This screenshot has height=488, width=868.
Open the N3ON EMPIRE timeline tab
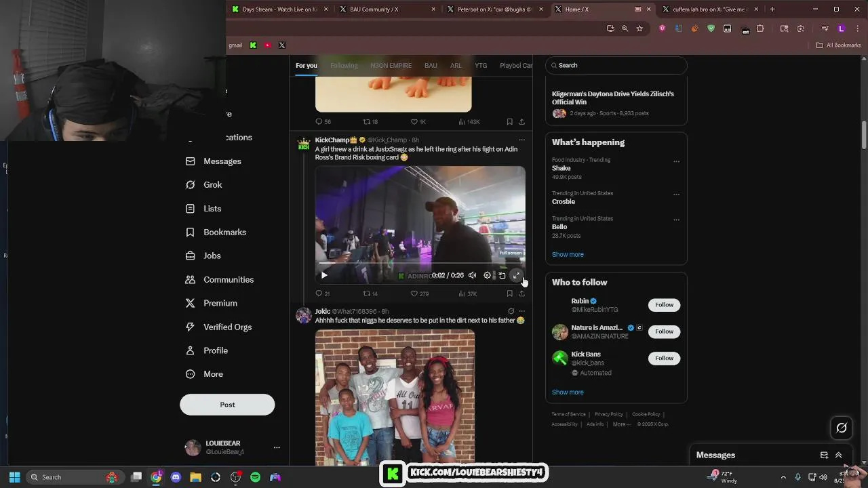[x=391, y=65]
